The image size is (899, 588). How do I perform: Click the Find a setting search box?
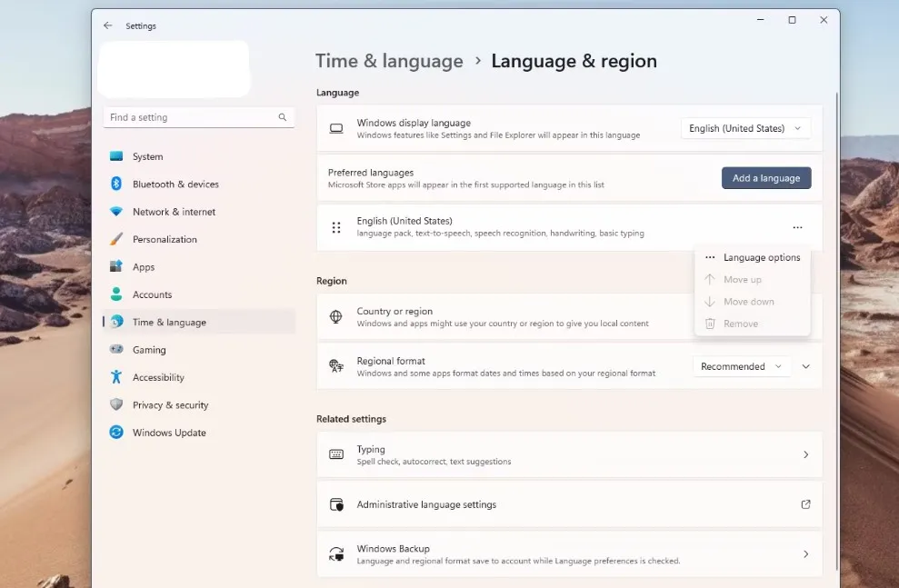click(x=191, y=117)
